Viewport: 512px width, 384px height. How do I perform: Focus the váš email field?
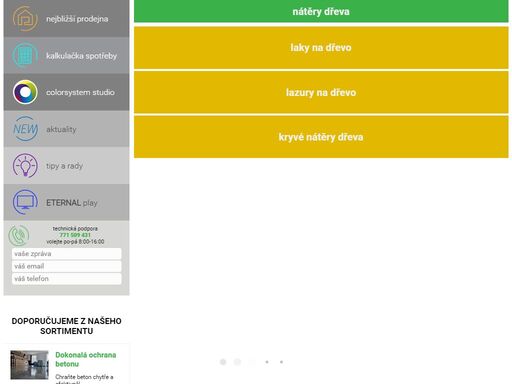(x=67, y=266)
